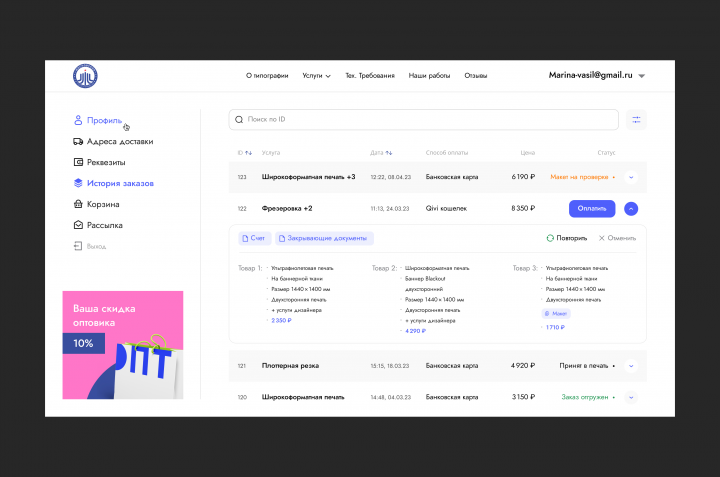Screen dimensions: 720x477
Task: Click the delivery truck icon
Action: click(78, 141)
